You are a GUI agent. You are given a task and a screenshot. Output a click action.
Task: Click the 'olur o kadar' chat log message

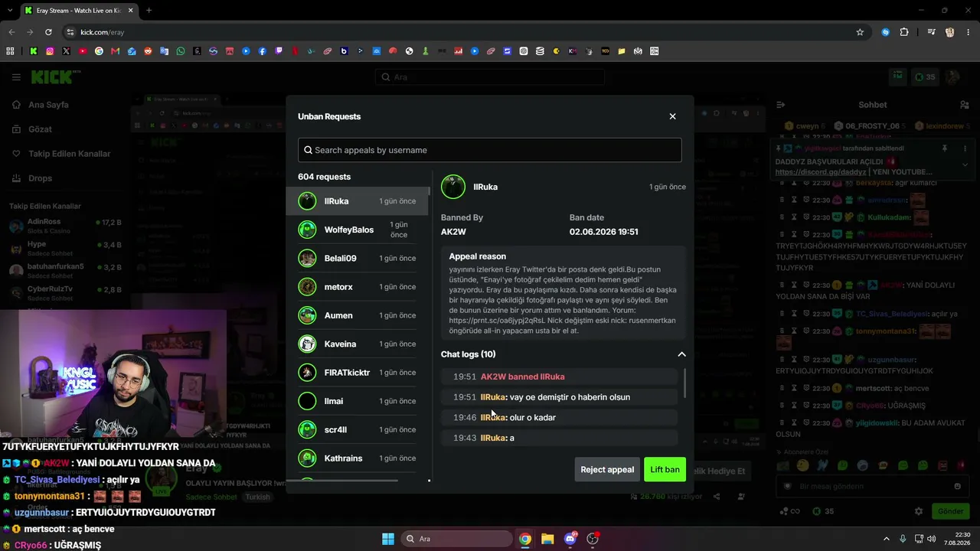[x=559, y=417]
